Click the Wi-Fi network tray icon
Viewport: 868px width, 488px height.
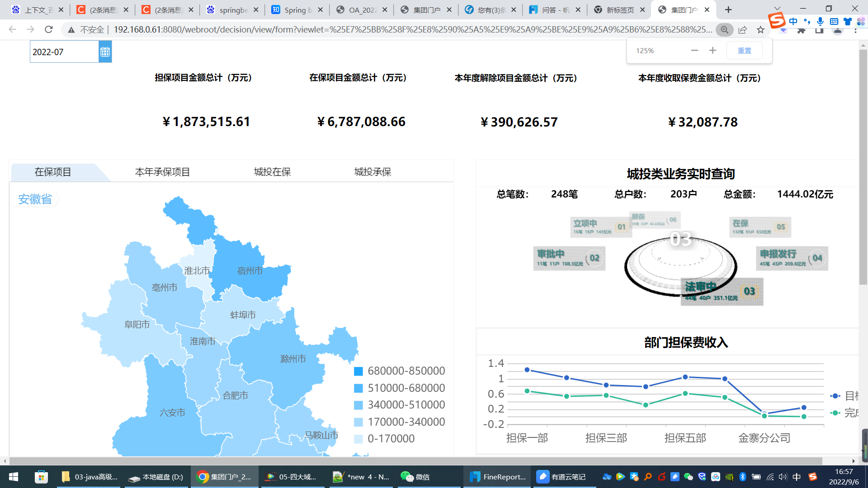pos(770,477)
